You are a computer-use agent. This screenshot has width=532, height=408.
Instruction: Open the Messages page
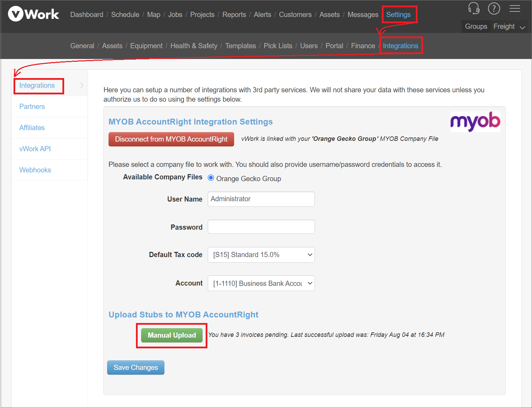(363, 15)
